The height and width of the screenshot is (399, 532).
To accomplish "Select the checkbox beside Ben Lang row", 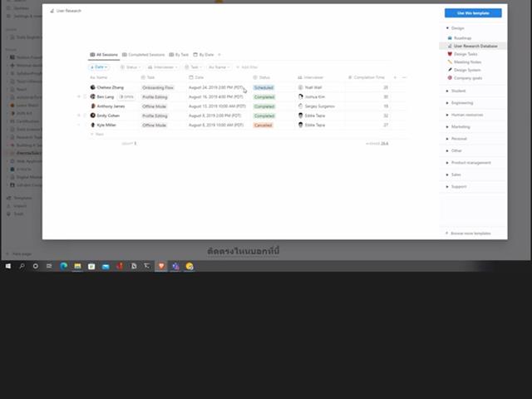I will [x=85, y=97].
